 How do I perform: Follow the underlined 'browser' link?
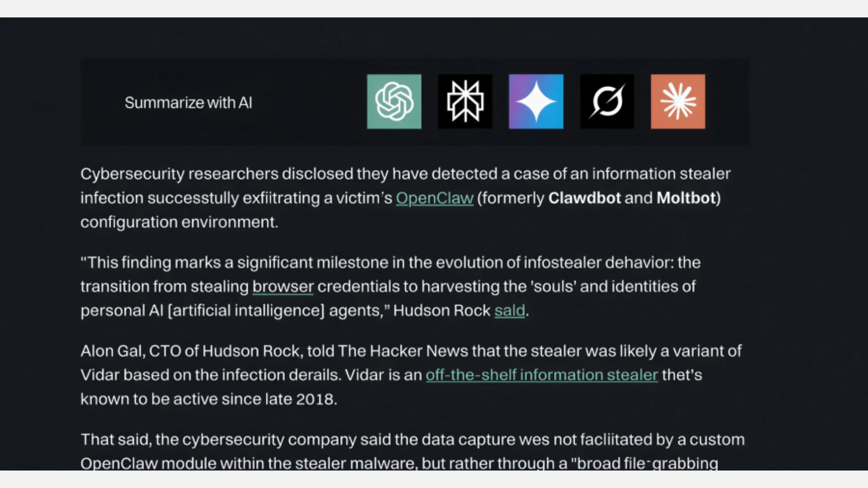pyautogui.click(x=283, y=286)
